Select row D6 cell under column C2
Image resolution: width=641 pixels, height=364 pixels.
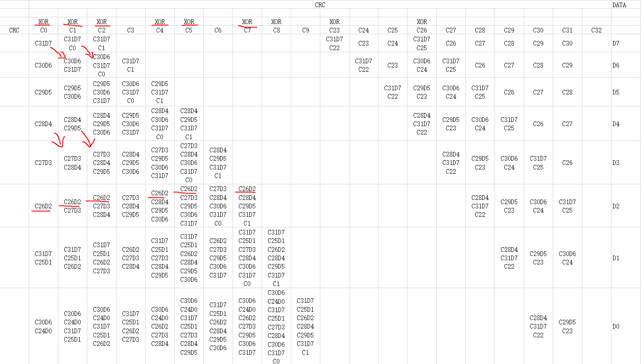(102, 65)
